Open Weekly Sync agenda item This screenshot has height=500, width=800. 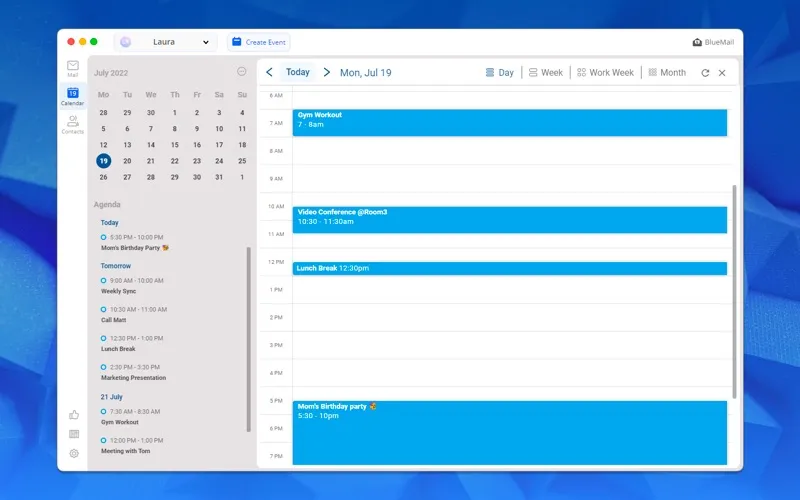132,286
